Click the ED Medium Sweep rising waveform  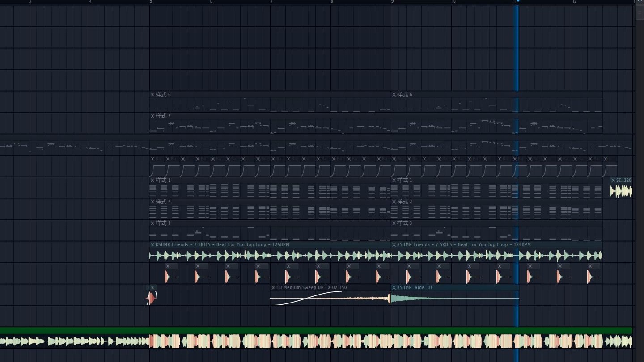point(330,298)
